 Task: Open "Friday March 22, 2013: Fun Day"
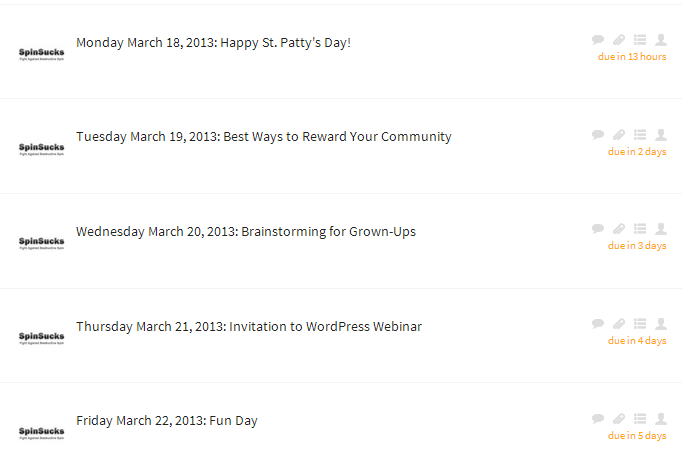coord(166,421)
